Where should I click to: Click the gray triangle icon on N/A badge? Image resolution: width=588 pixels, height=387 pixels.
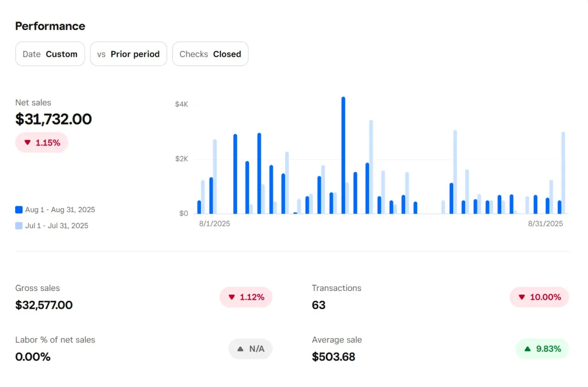[240, 349]
